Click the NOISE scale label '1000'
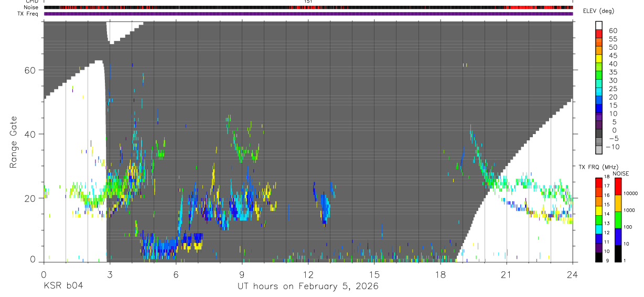Image resolution: width=644 pixels, height=297 pixels. 630,210
